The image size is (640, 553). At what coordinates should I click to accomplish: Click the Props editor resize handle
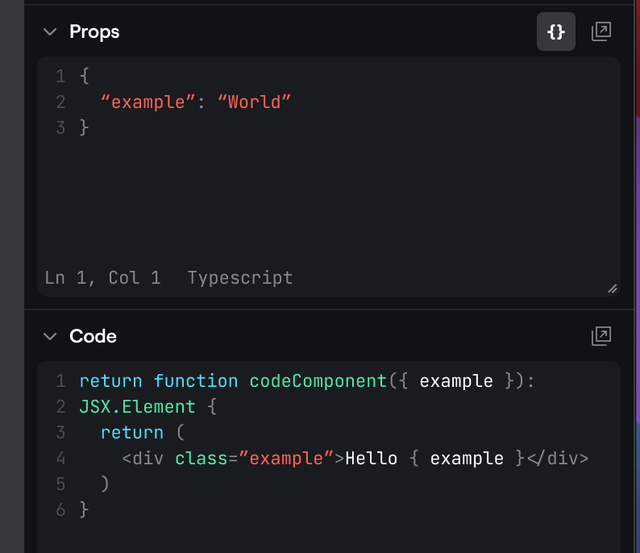[611, 288]
